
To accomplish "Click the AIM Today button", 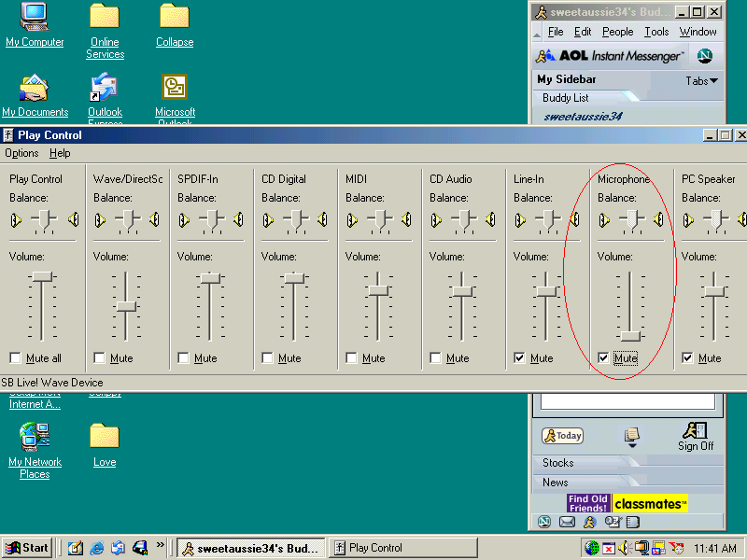I will (x=562, y=436).
